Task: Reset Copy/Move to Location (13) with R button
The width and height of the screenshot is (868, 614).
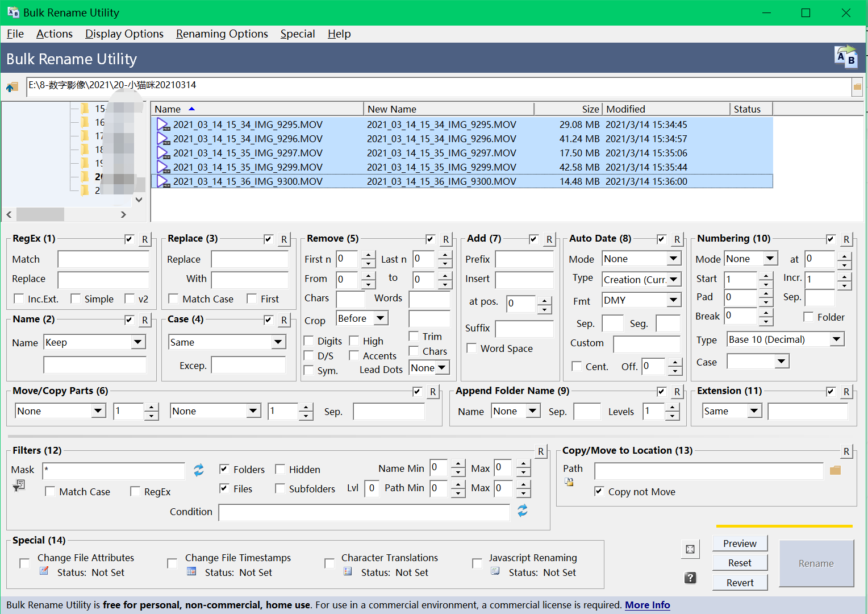Action: [x=846, y=451]
